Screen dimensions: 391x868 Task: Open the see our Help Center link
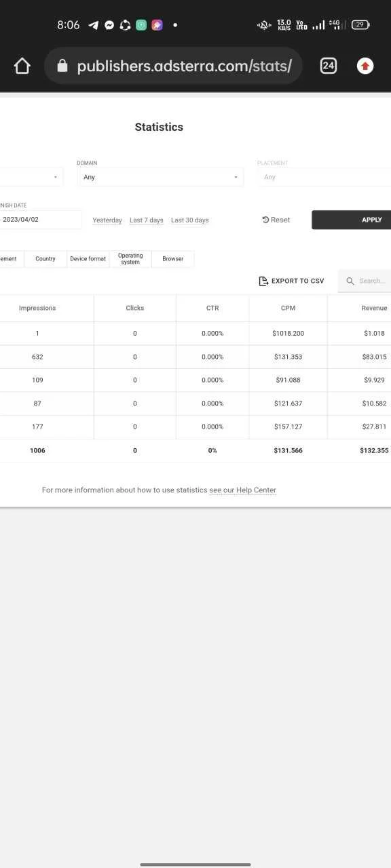coord(242,490)
